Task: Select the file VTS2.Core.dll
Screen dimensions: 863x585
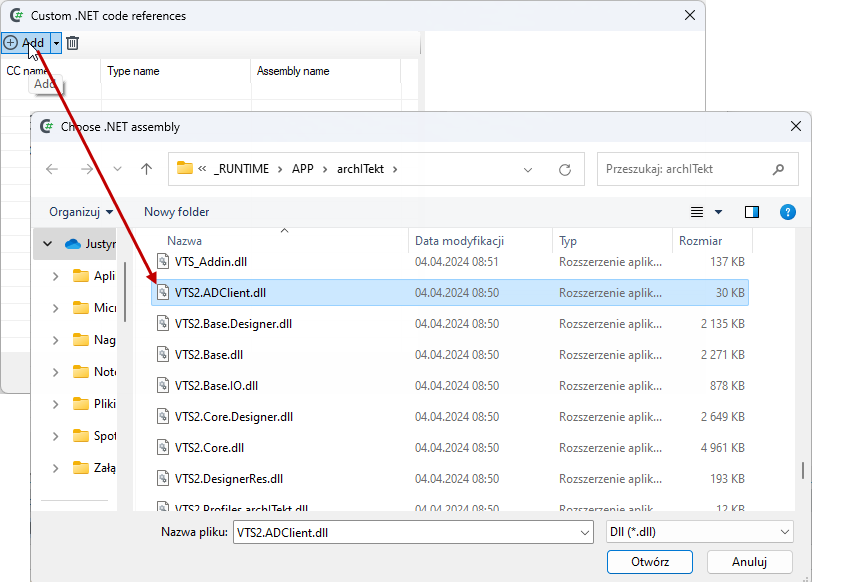Action: pos(450,448)
